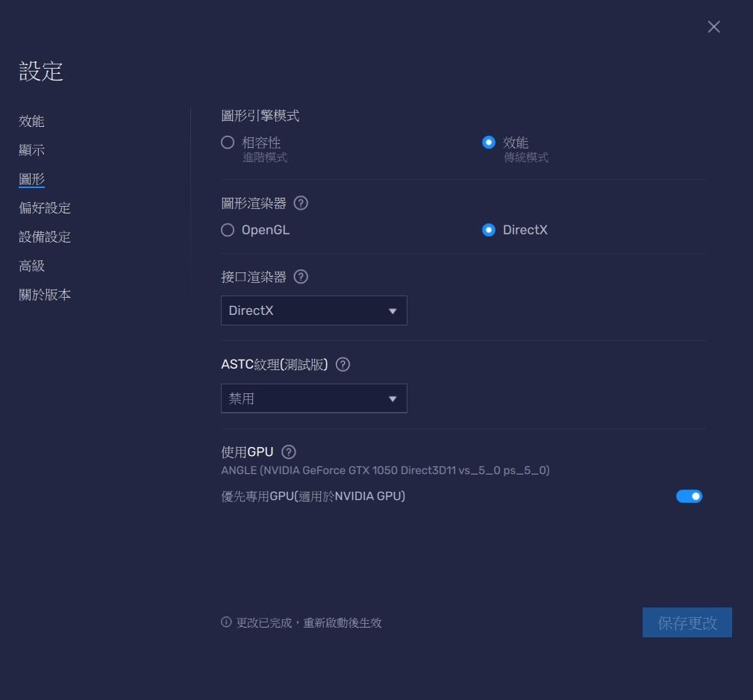Image resolution: width=753 pixels, height=700 pixels.
Task: Click the help icon beside 使用GPU
Action: pos(289,452)
